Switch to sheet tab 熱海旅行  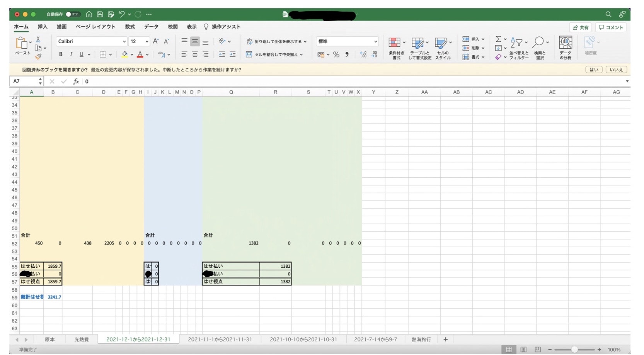click(x=421, y=339)
